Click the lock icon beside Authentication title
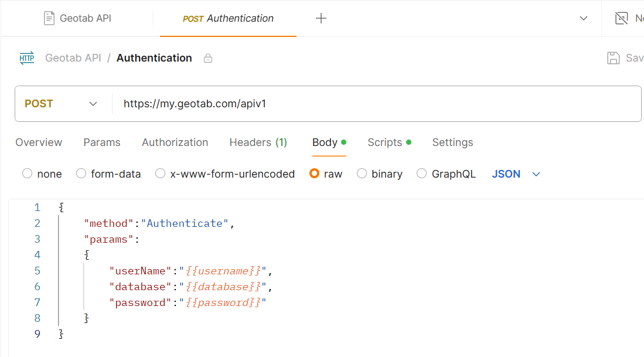The image size is (644, 357). (x=207, y=57)
